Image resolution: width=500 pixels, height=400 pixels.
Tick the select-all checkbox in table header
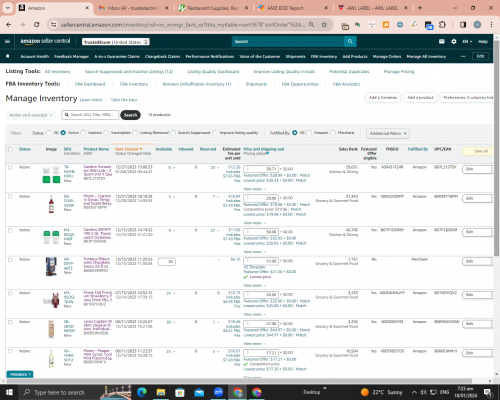coord(10,149)
